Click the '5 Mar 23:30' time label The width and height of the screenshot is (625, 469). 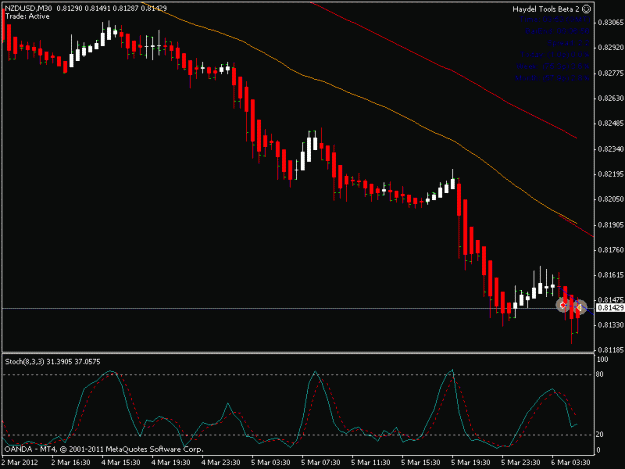pos(521,463)
